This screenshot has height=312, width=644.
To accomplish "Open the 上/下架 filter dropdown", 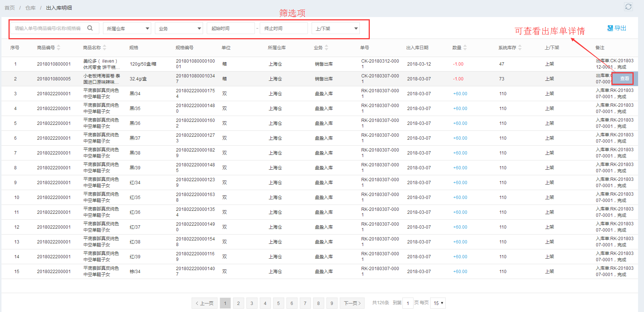I will (336, 29).
